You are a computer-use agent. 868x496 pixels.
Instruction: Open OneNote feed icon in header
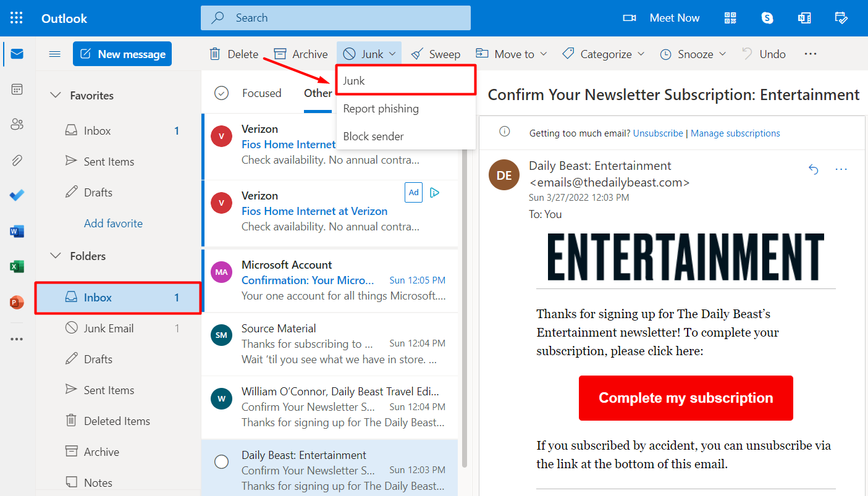pyautogui.click(x=804, y=18)
